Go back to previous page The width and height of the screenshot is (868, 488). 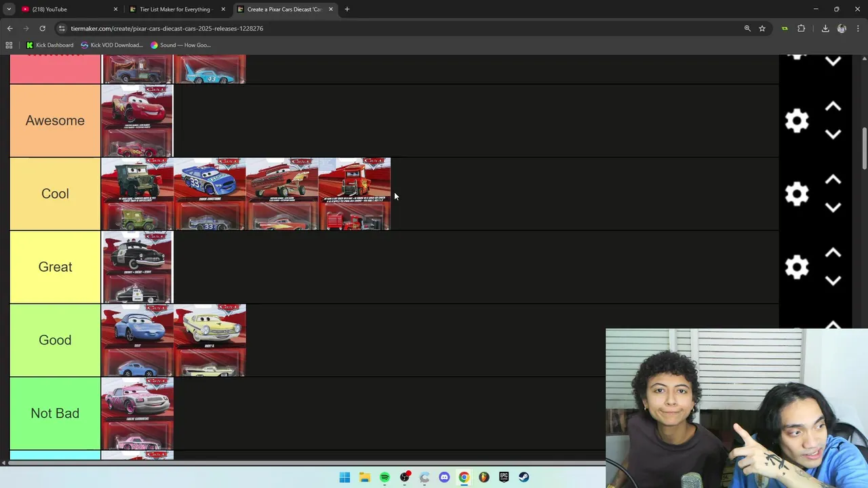coord(9,28)
